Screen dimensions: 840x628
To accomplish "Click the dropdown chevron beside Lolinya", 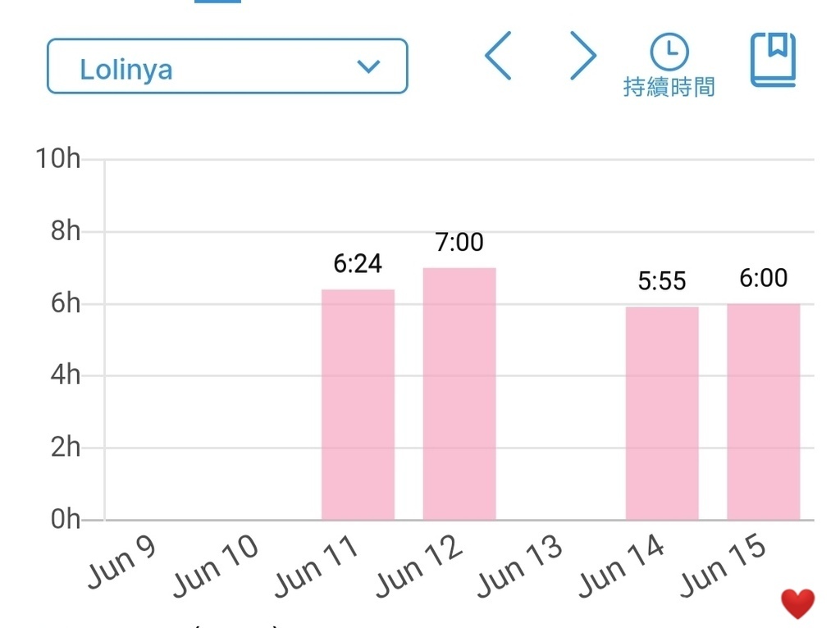I will tap(369, 66).
